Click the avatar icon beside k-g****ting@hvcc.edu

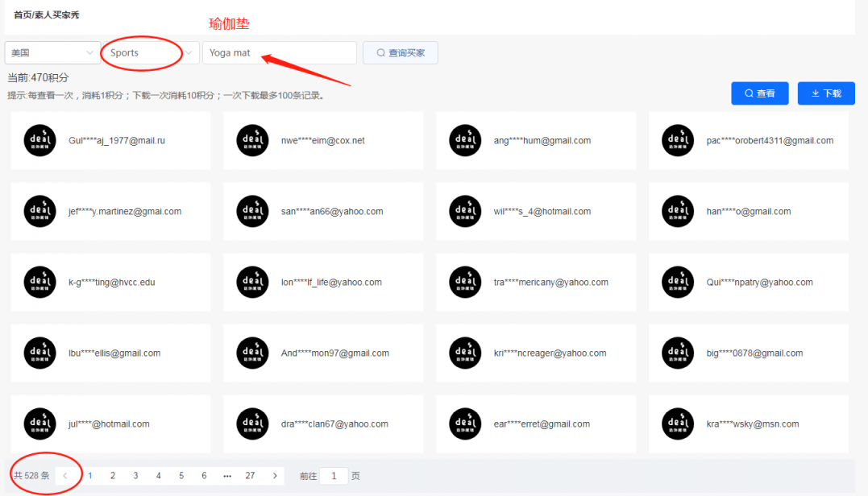(39, 282)
